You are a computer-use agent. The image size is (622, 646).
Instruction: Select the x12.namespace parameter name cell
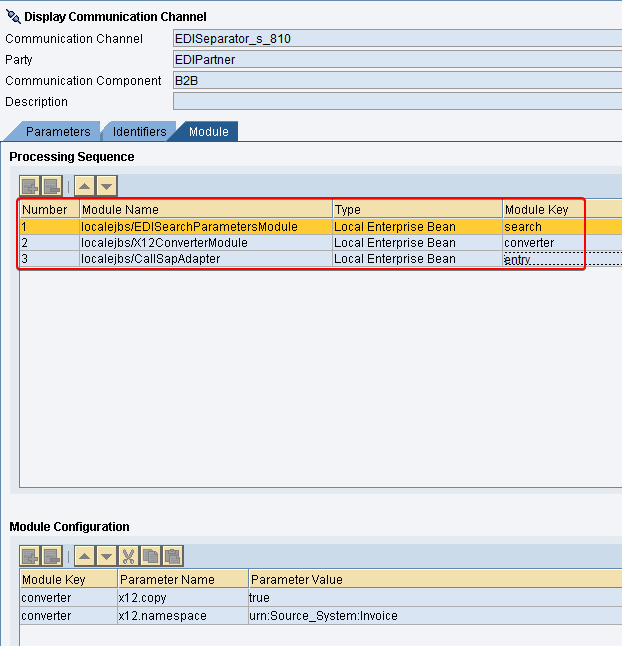tap(183, 616)
